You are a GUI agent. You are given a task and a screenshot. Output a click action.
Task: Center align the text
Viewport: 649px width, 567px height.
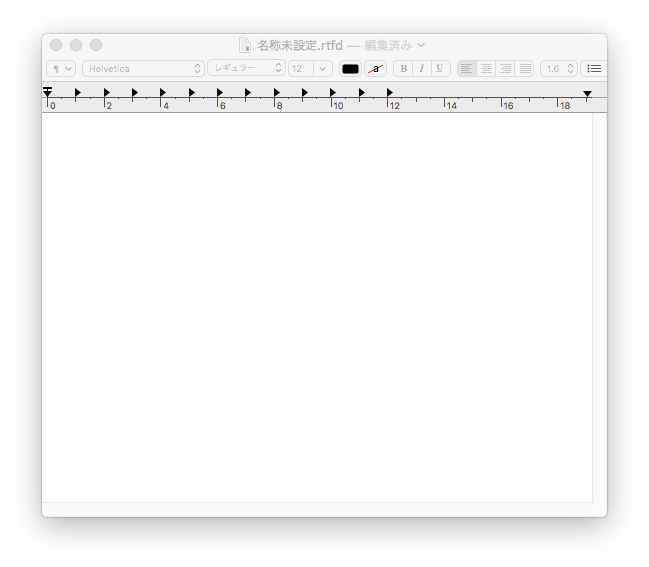click(486, 69)
